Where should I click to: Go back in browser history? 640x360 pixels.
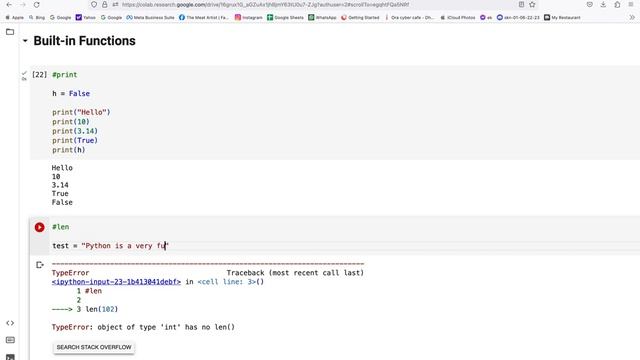[9, 4]
